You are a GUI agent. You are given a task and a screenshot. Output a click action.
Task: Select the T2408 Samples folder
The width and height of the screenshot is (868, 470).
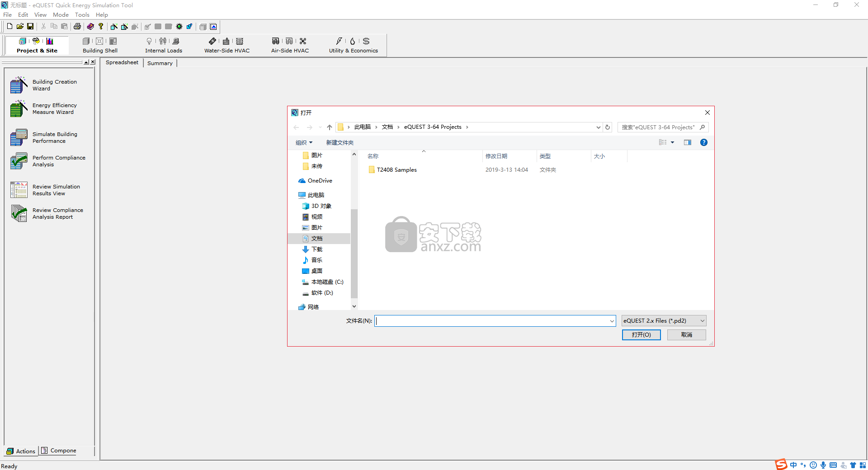[392, 170]
